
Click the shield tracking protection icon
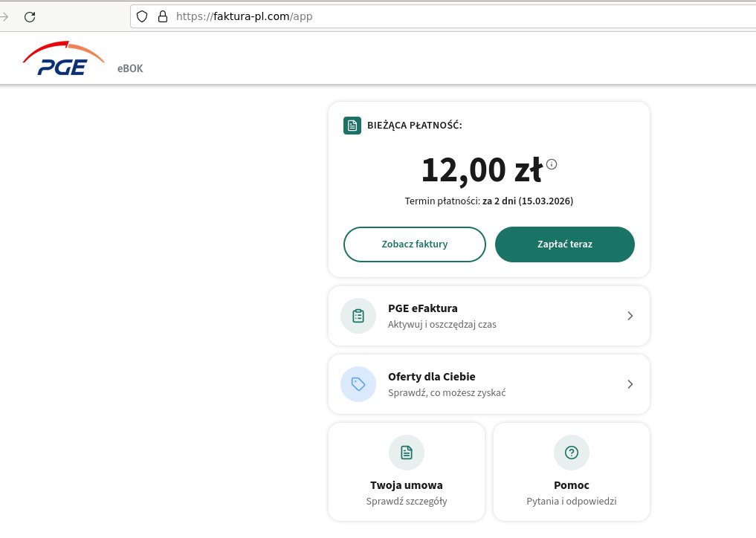(x=142, y=16)
